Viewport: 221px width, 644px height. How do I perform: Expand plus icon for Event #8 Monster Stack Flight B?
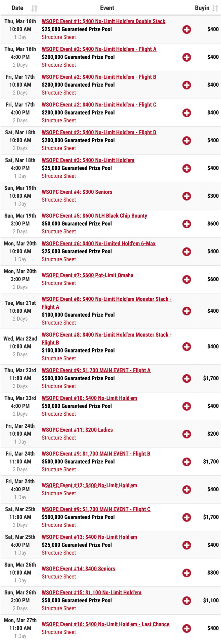187,346
